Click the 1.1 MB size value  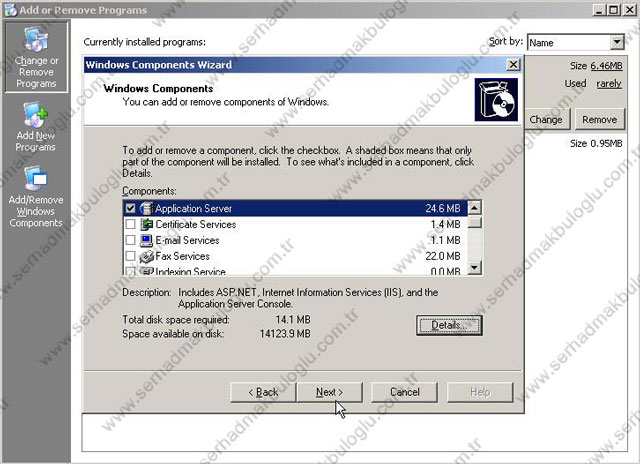pos(445,240)
